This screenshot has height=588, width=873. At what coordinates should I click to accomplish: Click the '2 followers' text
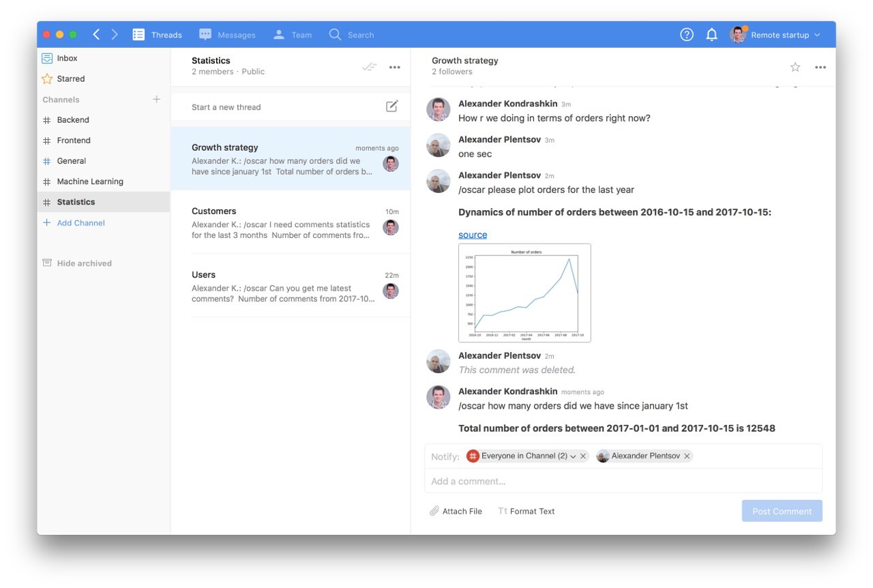click(452, 72)
